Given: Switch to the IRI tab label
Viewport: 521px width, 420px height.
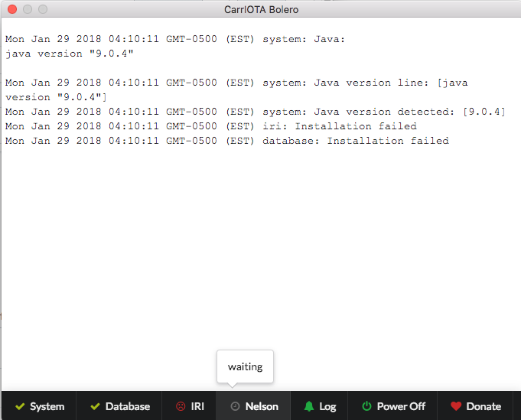Looking at the screenshot, I should point(197,406).
